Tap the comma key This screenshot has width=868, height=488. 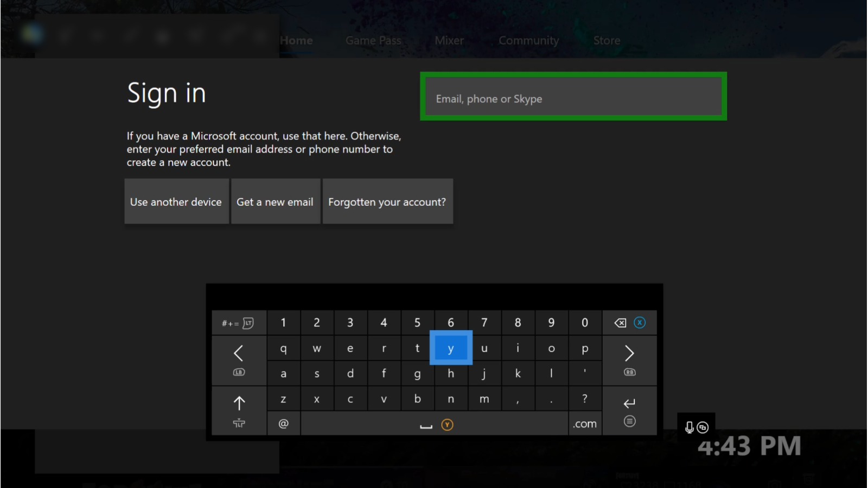(518, 398)
